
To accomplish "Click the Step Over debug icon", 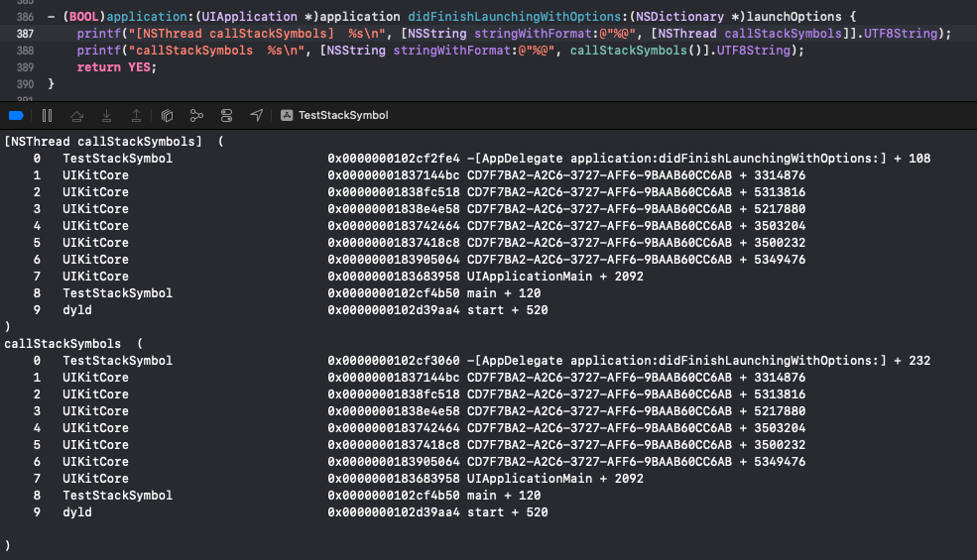I will [x=76, y=115].
